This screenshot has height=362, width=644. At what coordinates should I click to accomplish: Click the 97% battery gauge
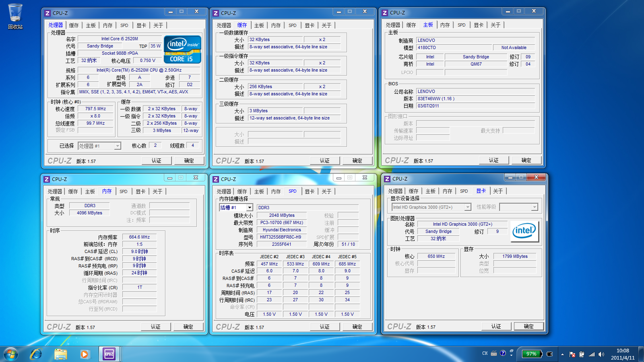pyautogui.click(x=531, y=354)
